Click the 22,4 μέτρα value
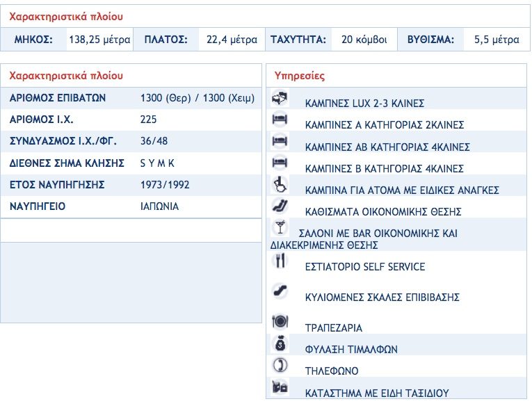Screen dimensions: 532x406 (x=232, y=40)
